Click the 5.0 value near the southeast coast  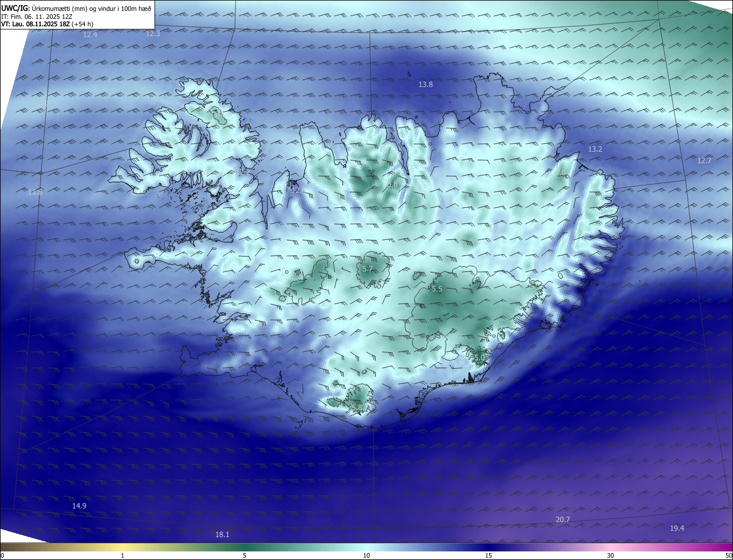pos(479,358)
